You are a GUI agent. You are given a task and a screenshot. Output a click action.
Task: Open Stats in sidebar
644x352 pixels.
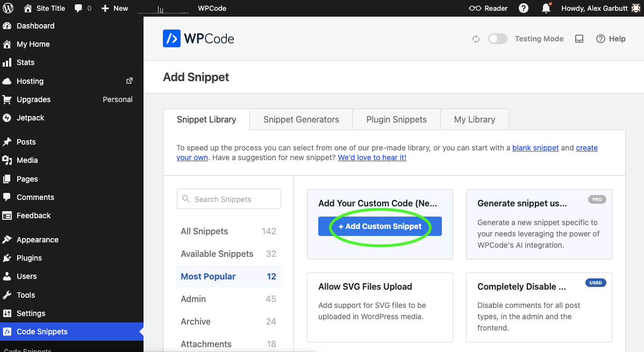point(71,62)
